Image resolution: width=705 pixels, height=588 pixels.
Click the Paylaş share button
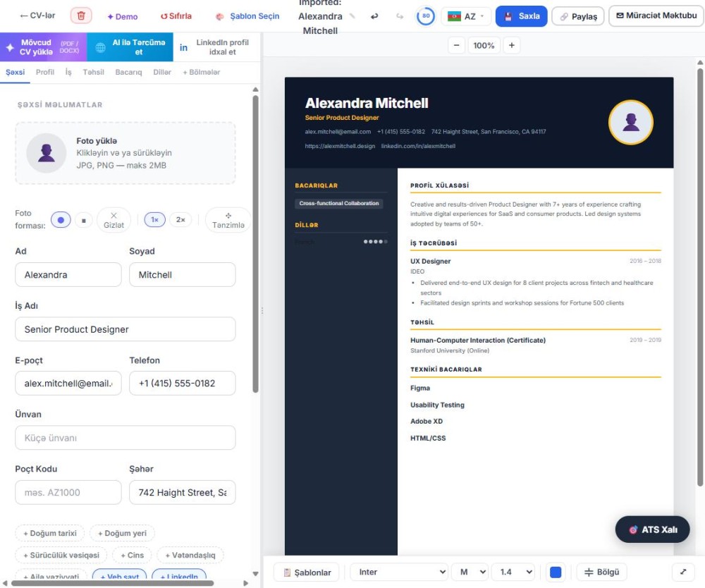[578, 17]
